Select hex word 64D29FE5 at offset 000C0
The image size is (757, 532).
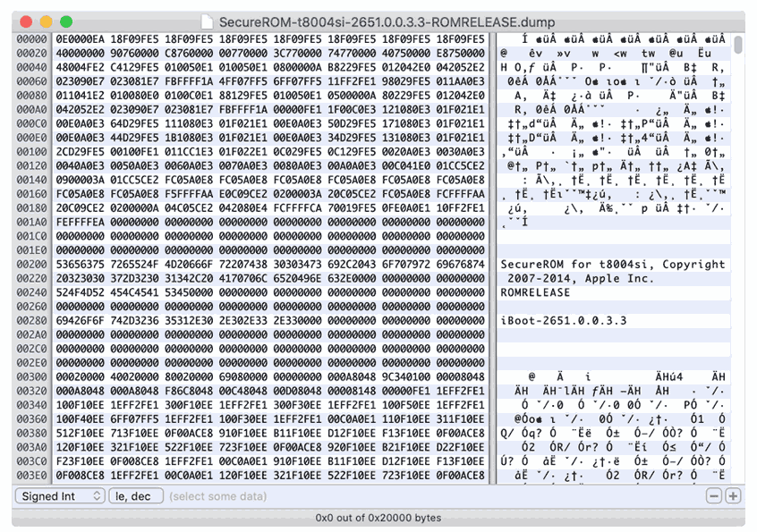point(134,123)
